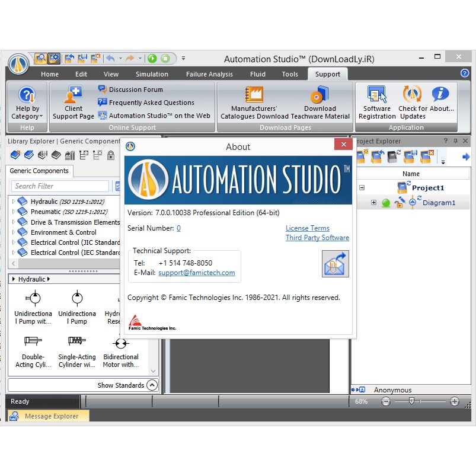The height and width of the screenshot is (476, 476).
Task: Click the Save Library icon in Library Explorer
Action: (x=43, y=155)
